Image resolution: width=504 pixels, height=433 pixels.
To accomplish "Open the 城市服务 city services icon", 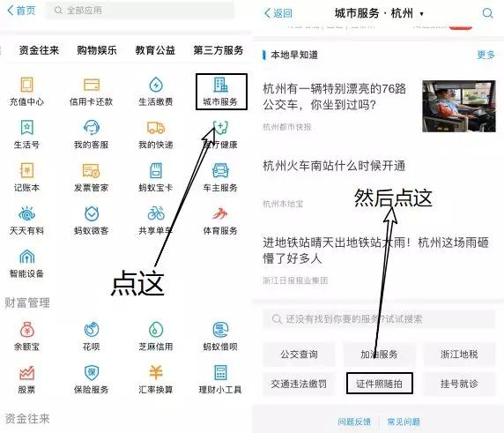I will [x=221, y=85].
